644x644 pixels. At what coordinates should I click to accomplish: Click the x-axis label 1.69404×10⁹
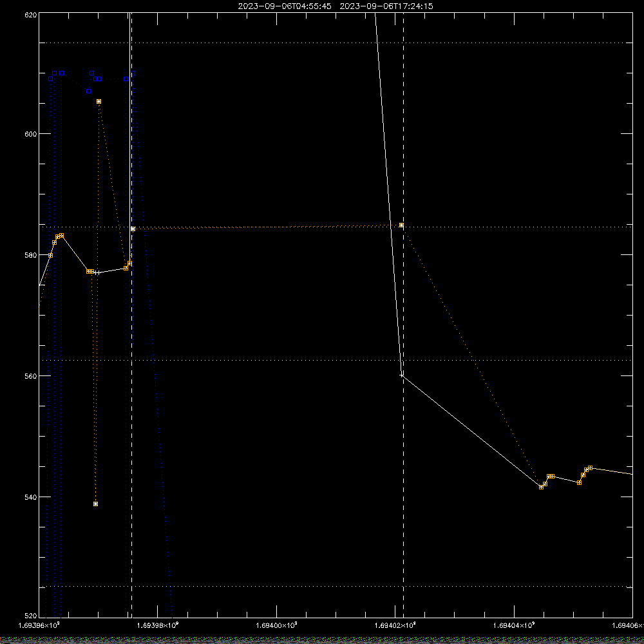tap(514, 625)
